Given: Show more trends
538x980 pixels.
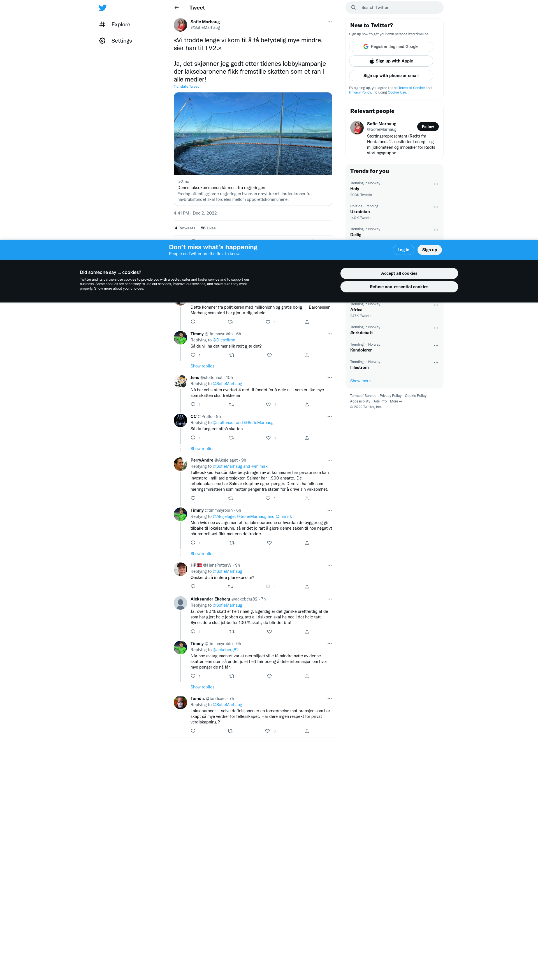Looking at the screenshot, I should (x=360, y=381).
